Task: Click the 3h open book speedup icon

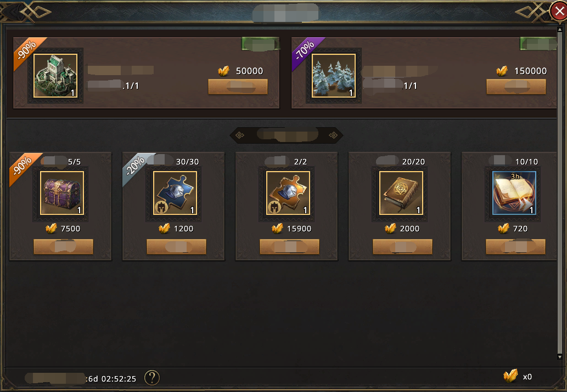Action: click(x=514, y=193)
